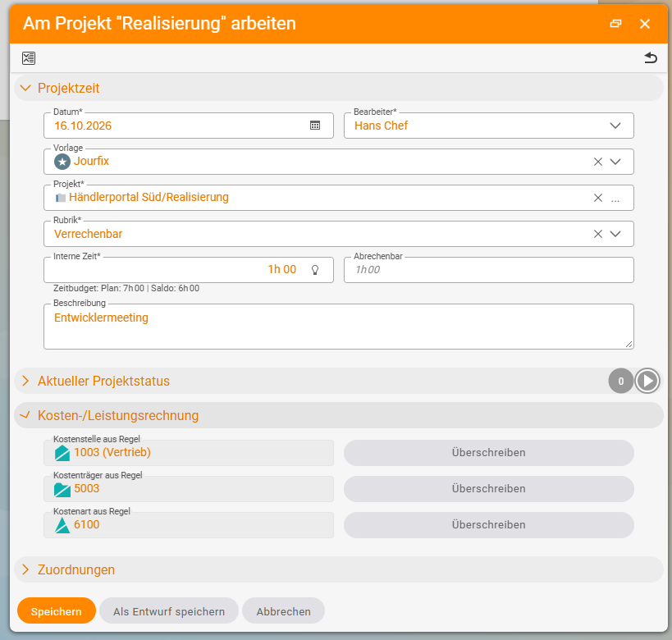Click the Kostenträger value 5003
The image size is (672, 640).
tap(87, 488)
